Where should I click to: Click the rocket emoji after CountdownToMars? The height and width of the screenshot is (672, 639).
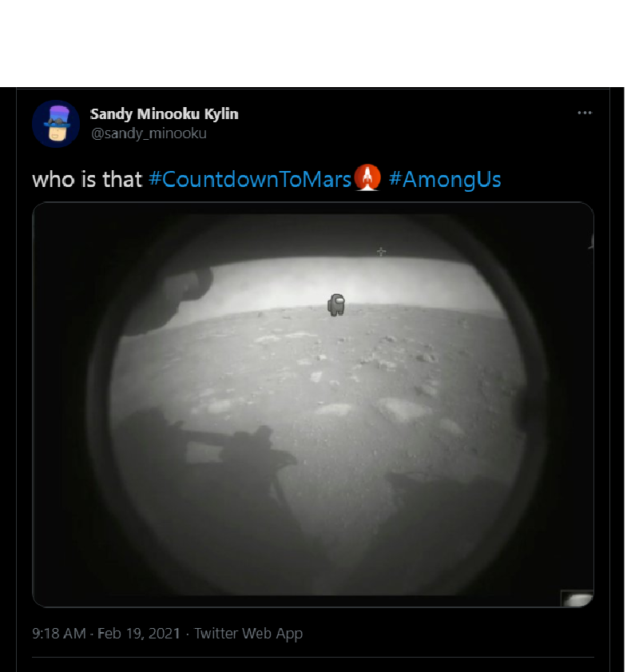pyautogui.click(x=367, y=177)
